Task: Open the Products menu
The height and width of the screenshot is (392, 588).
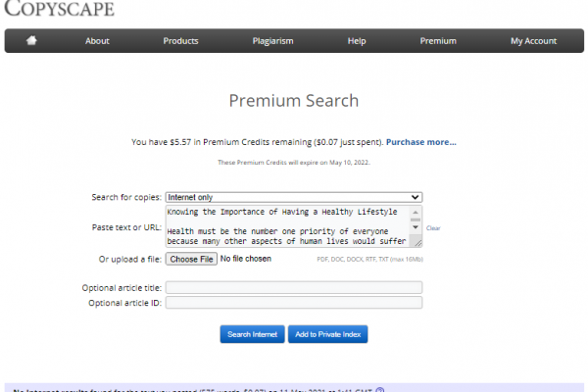Action: click(180, 41)
